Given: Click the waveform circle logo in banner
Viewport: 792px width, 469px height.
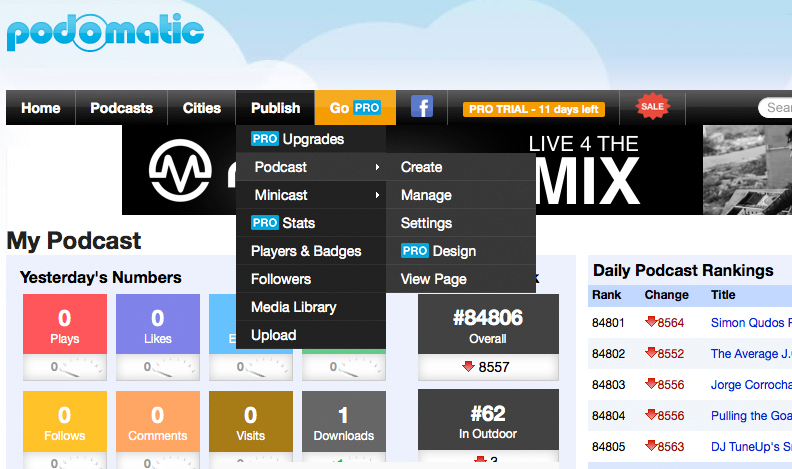Looking at the screenshot, I should click(x=180, y=170).
